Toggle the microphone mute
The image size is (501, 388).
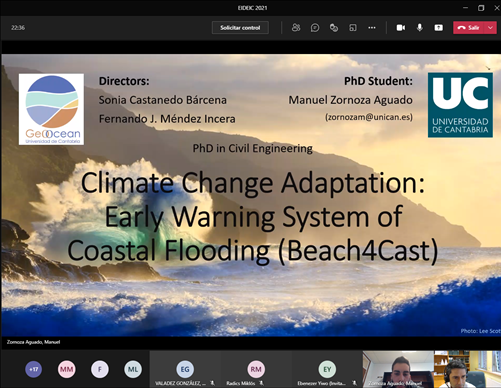pos(420,28)
